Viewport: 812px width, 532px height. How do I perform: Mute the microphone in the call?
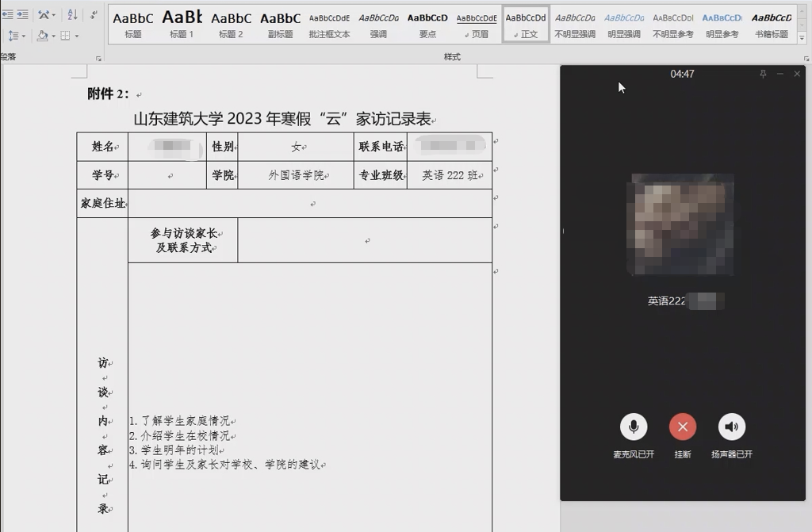(633, 427)
